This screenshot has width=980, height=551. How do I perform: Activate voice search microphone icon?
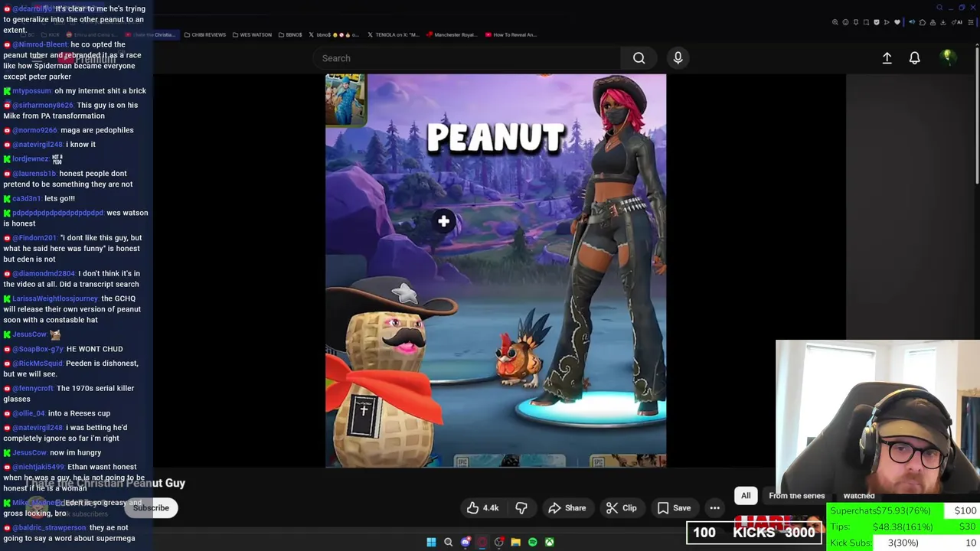pos(678,58)
